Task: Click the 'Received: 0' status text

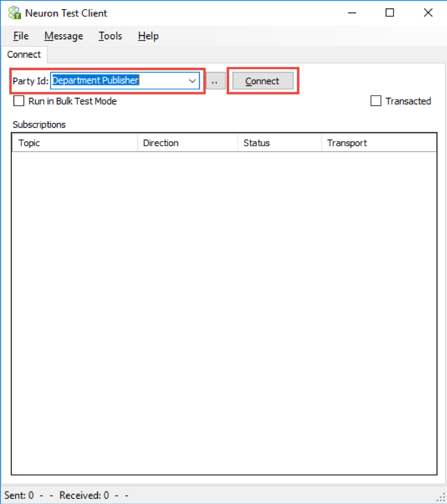Action: click(84, 495)
